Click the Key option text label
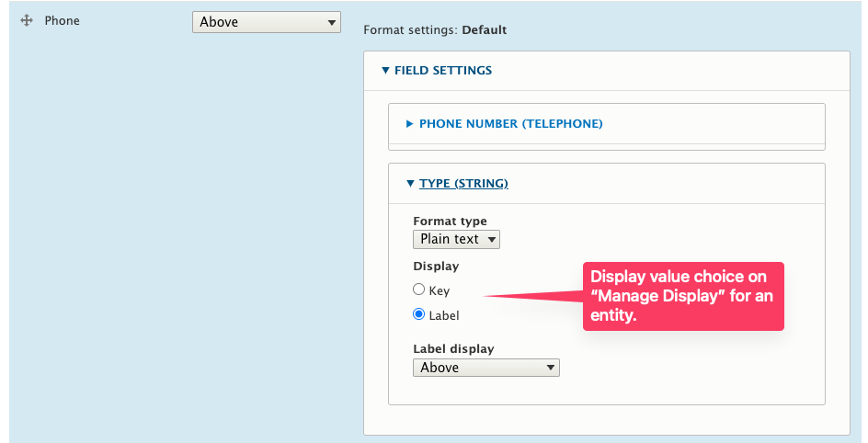Viewport: 868px width, 443px height. tap(439, 291)
